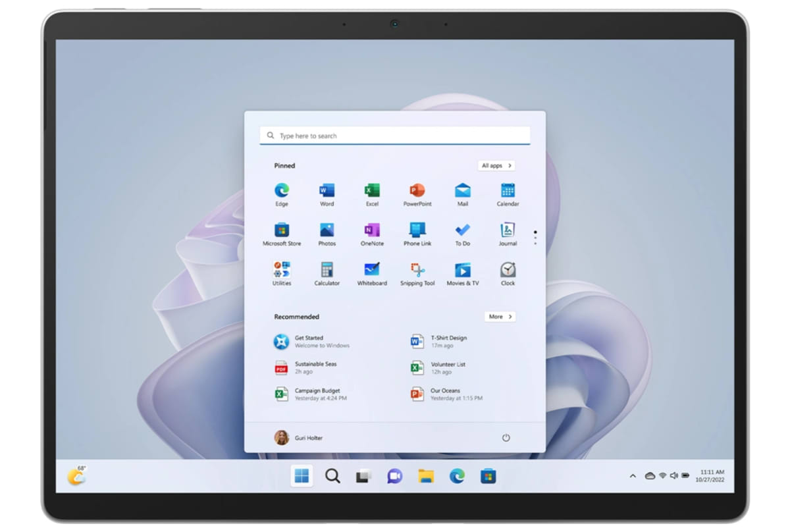Click All apps to browse every app

click(x=497, y=165)
